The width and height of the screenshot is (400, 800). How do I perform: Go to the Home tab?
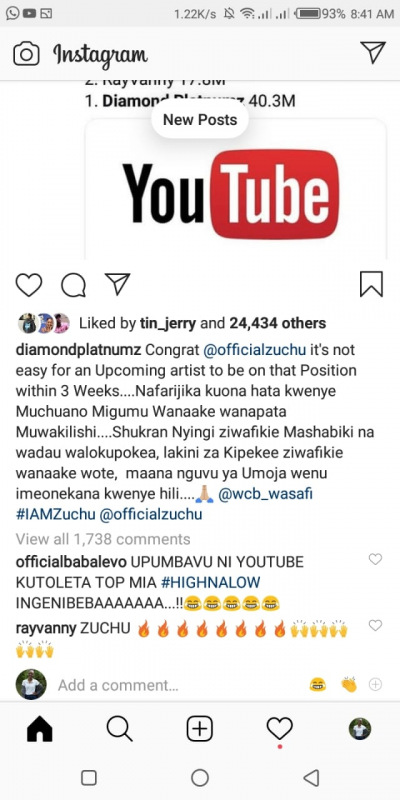coord(40,729)
